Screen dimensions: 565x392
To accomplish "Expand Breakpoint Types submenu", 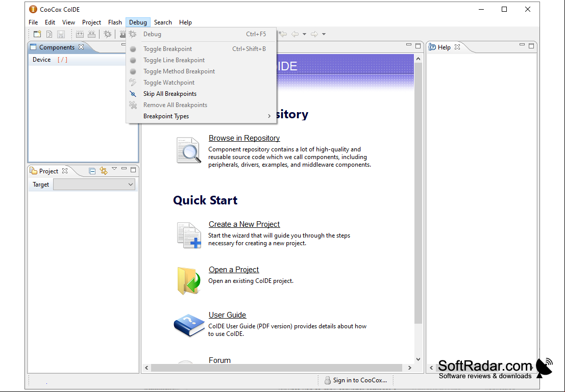I will tap(201, 116).
